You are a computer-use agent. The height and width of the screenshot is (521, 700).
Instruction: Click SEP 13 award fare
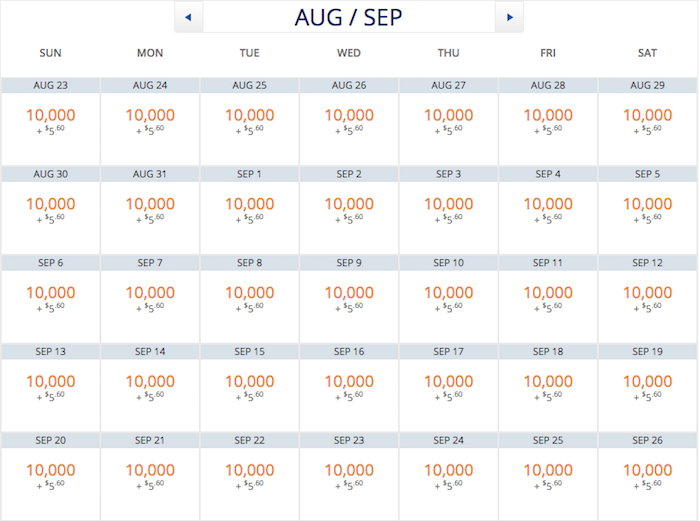point(50,388)
